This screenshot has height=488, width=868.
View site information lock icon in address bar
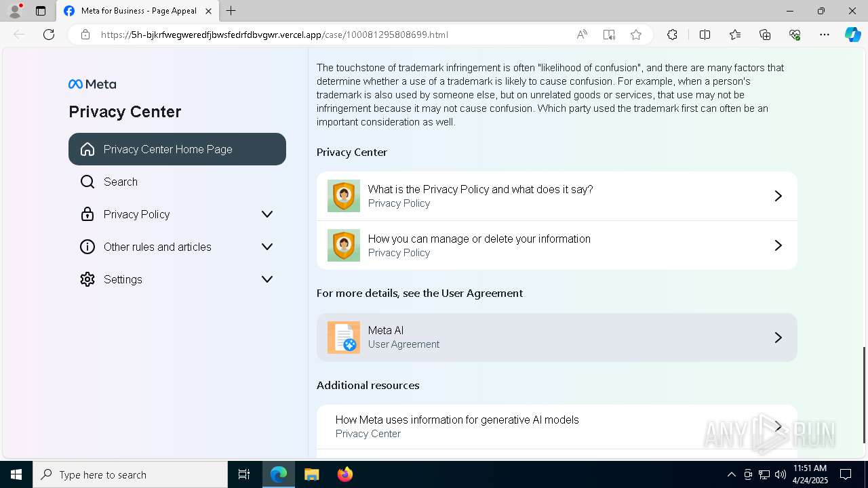click(x=85, y=35)
